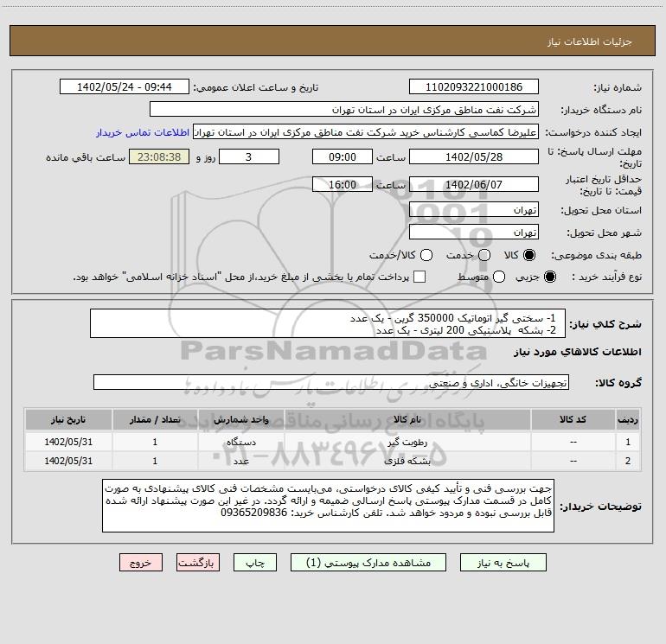Click the price validity time 16:00
The height and width of the screenshot is (644, 666).
343,184
